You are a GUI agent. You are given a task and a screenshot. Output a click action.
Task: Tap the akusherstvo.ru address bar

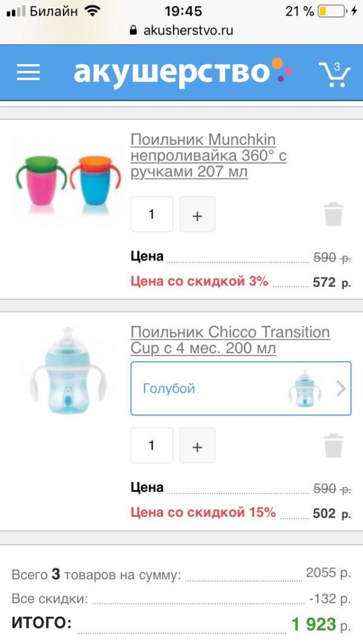coord(188,30)
